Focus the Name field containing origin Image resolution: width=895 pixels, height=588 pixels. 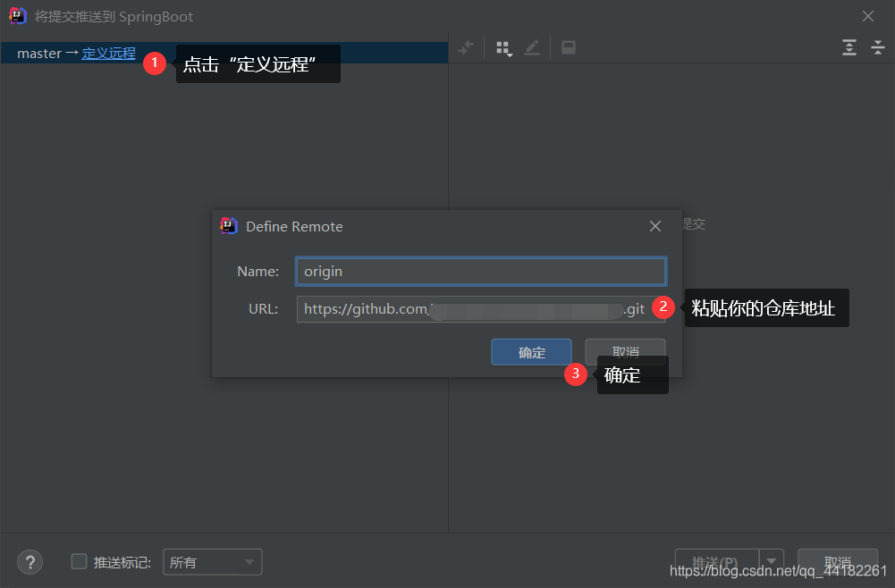481,272
